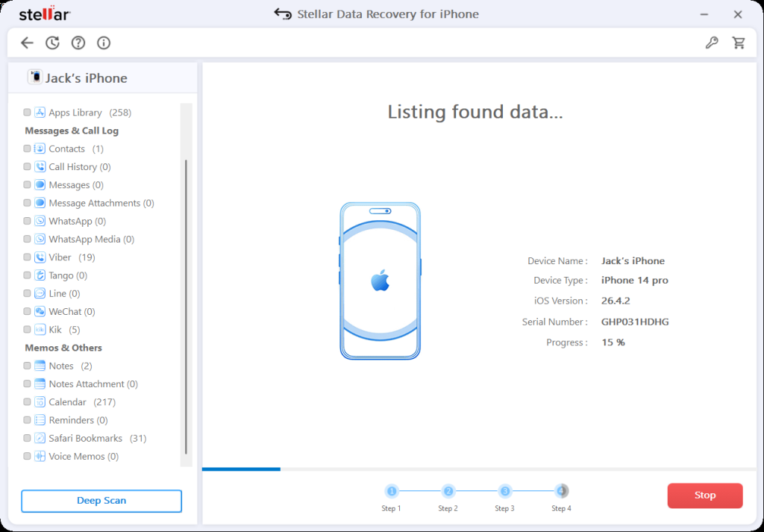Enable the Call History checkbox
The height and width of the screenshot is (532, 764).
coord(28,166)
